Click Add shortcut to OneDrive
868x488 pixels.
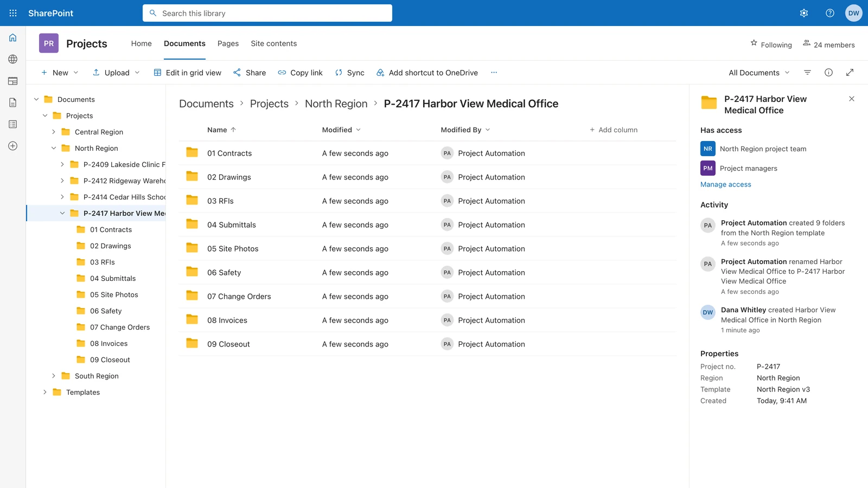click(427, 73)
